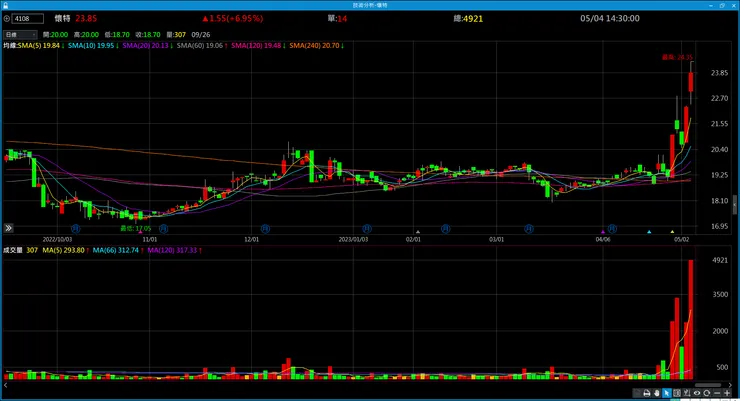Click the MA(5) 293.80 volume legend

[66, 250]
